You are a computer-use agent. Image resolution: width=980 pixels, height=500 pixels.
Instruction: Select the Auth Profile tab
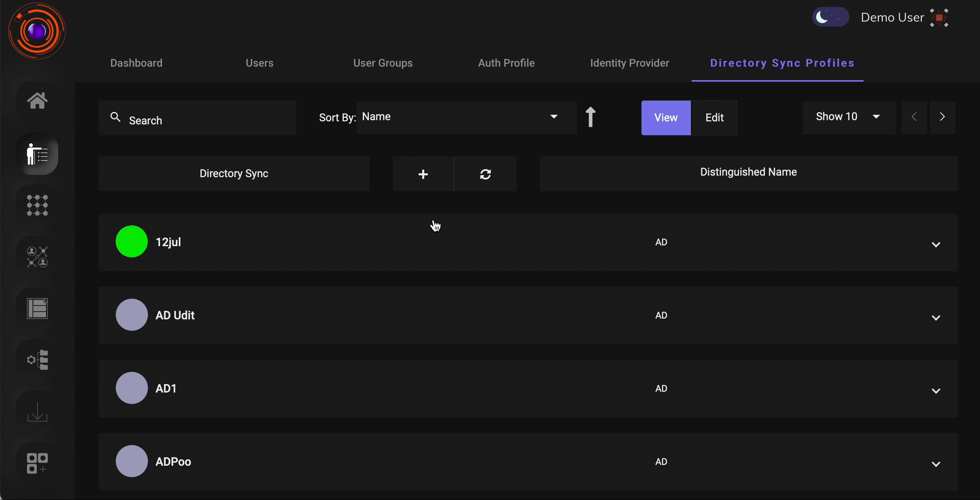tap(507, 62)
